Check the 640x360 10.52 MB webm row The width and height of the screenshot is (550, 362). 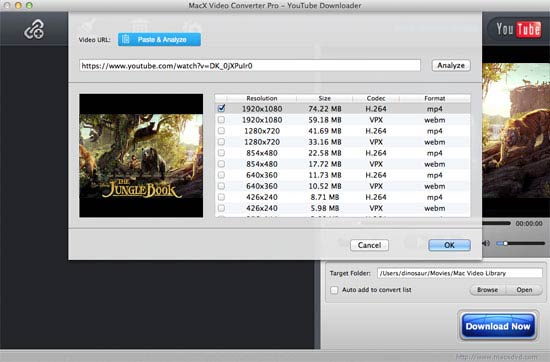(x=221, y=186)
